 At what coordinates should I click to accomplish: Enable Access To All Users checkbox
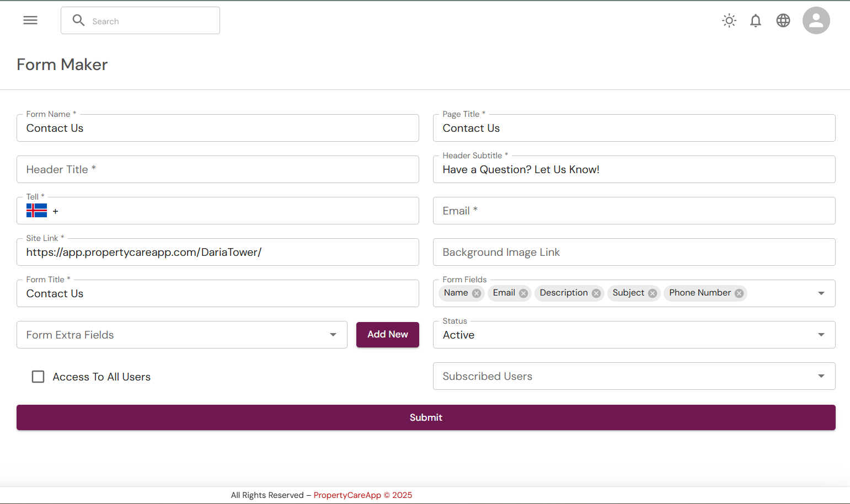pos(38,377)
